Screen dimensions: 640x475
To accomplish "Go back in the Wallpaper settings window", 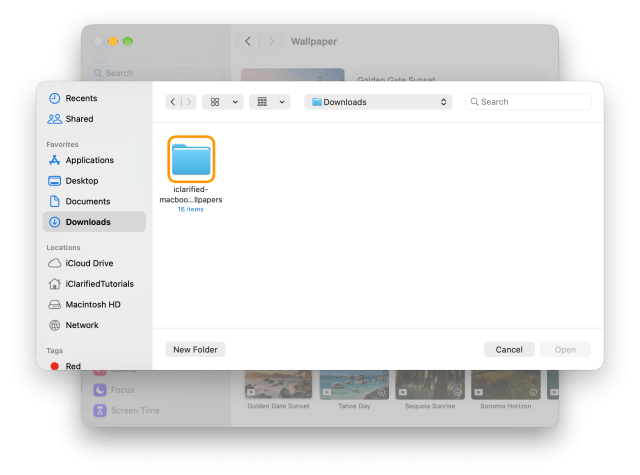I will [x=248, y=41].
